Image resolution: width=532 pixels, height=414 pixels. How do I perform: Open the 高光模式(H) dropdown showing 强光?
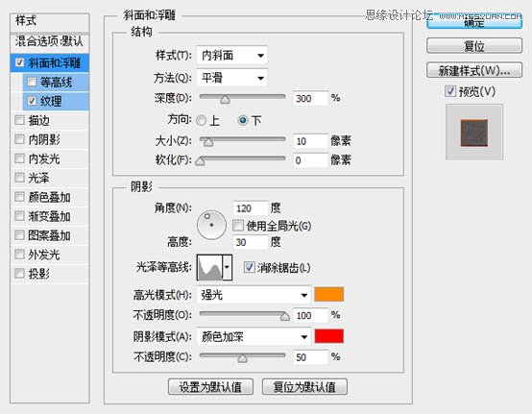[x=254, y=295]
